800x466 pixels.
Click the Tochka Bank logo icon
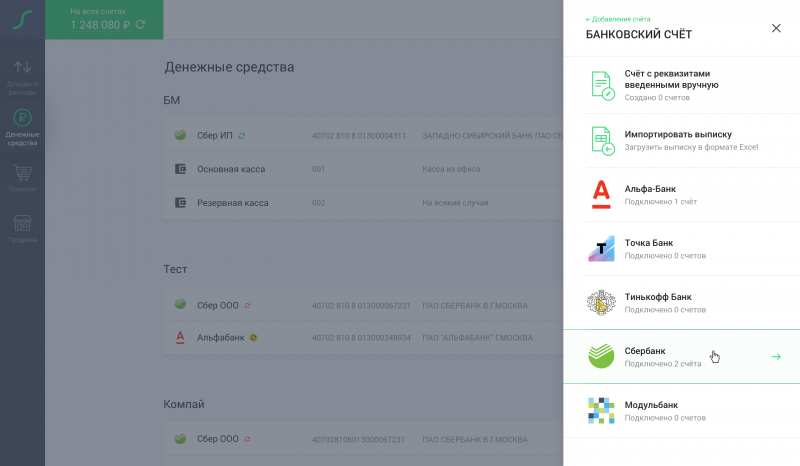click(601, 248)
